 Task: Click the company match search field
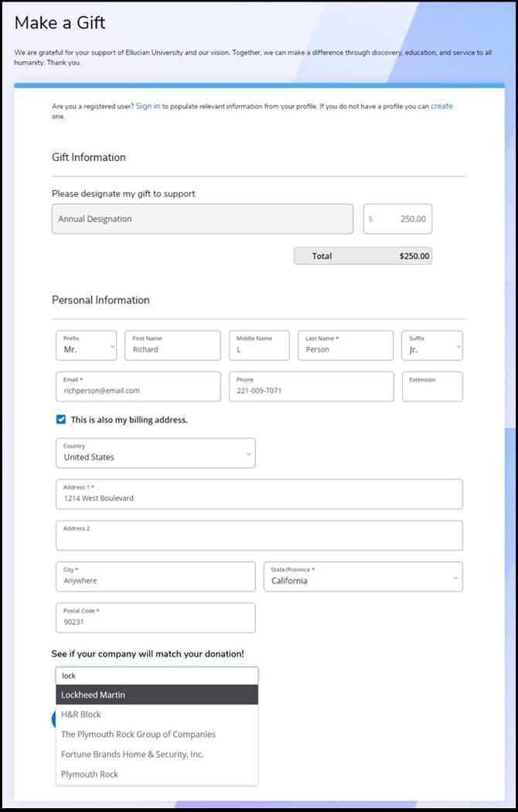click(156, 675)
